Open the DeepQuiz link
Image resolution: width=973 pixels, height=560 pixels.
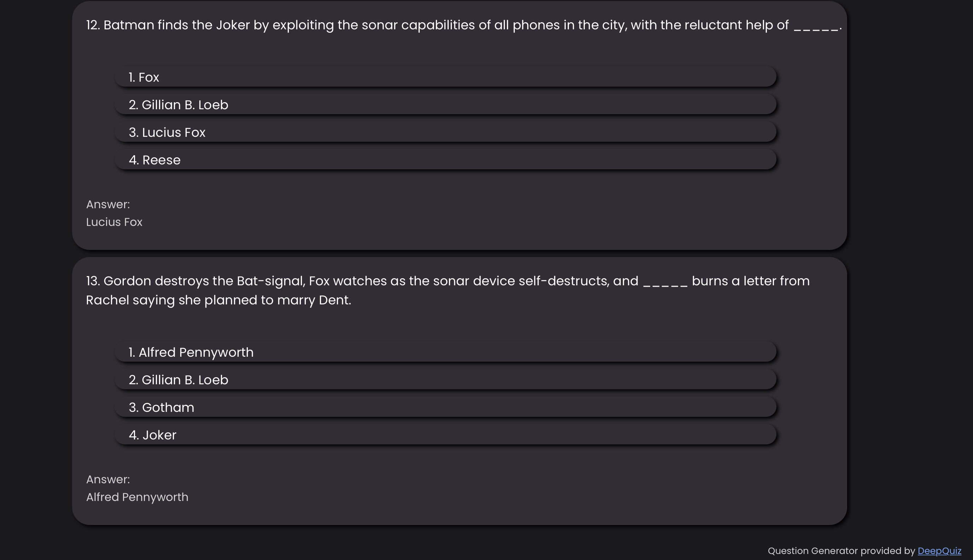click(x=939, y=551)
